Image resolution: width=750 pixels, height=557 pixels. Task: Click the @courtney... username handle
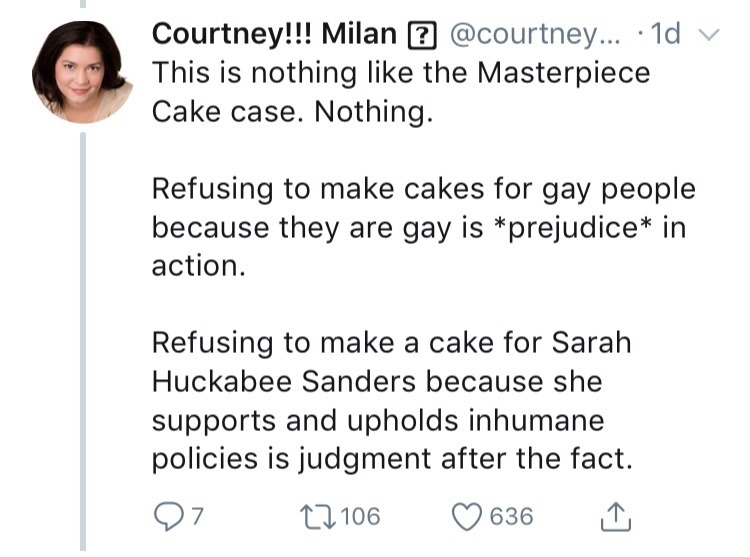(x=536, y=35)
